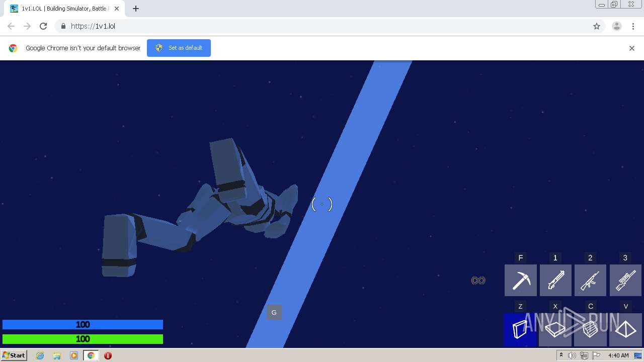Open Windows Explorer from taskbar
Screen dimensions: 644x362
point(57,355)
